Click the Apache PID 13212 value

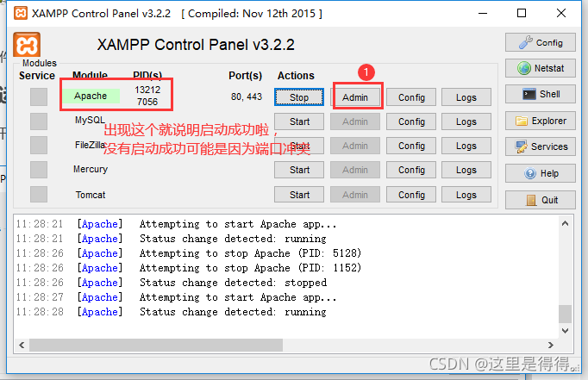point(147,90)
